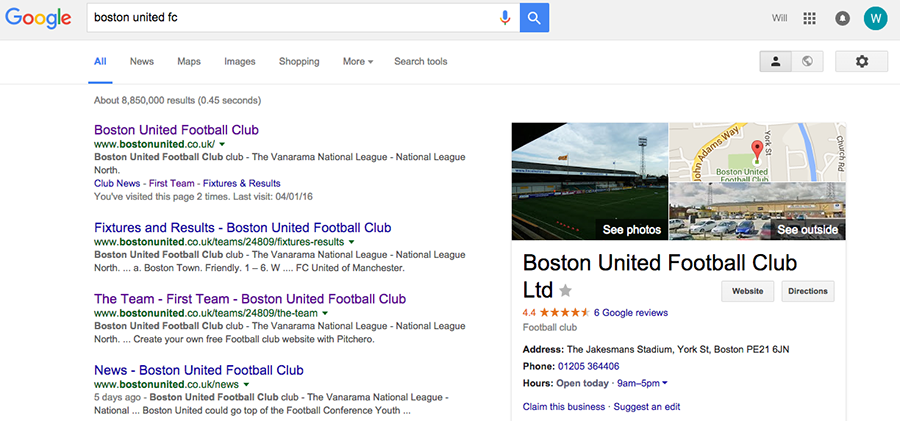This screenshot has width=900, height=421.
Task: Switch to the Images tab
Action: [240, 61]
